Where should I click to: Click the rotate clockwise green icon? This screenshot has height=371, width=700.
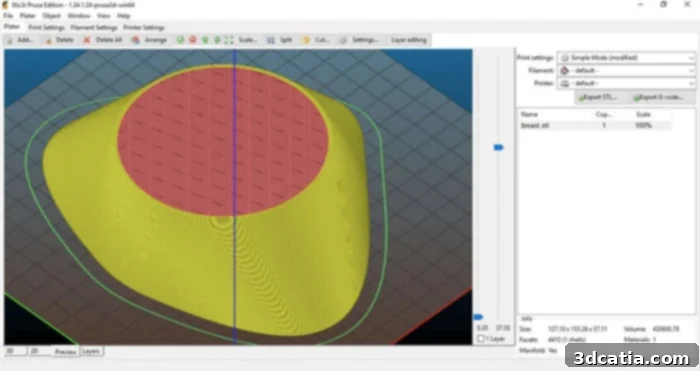[x=217, y=40]
